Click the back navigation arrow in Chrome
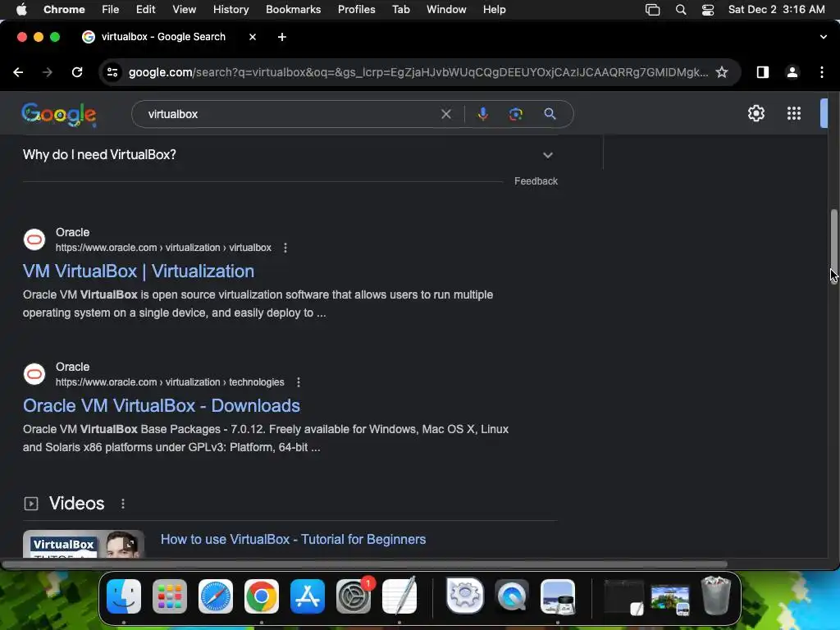Screen dimensions: 840x630 tap(18, 72)
